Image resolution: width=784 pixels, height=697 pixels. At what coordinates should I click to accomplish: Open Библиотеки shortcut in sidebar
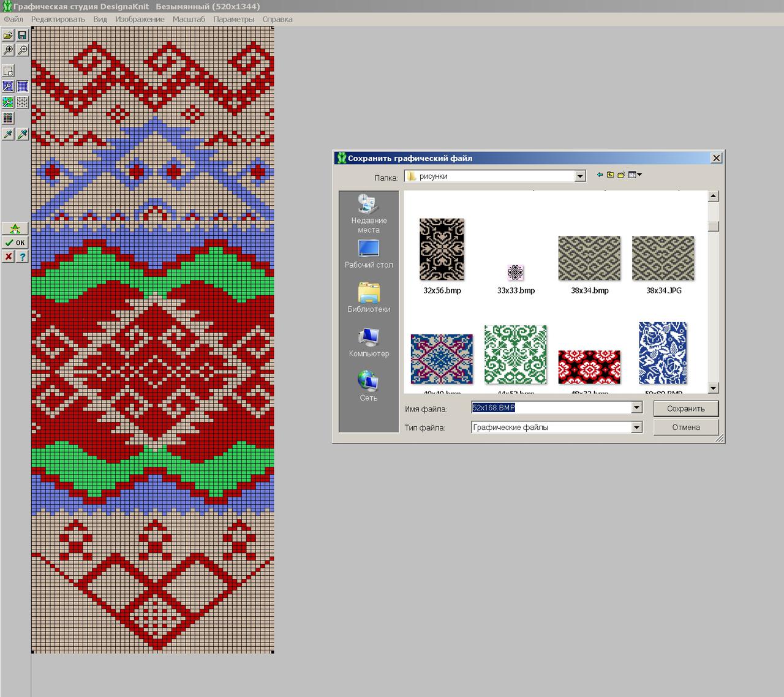point(369,298)
